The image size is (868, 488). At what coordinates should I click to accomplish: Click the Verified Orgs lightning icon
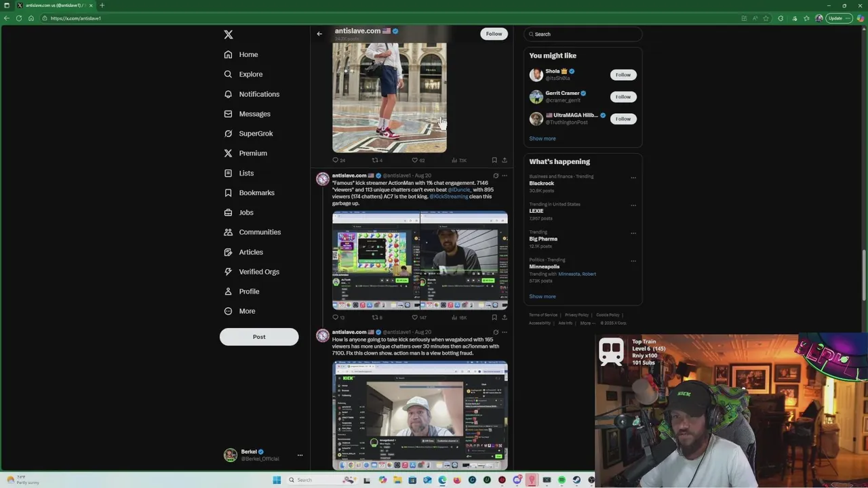[228, 271]
